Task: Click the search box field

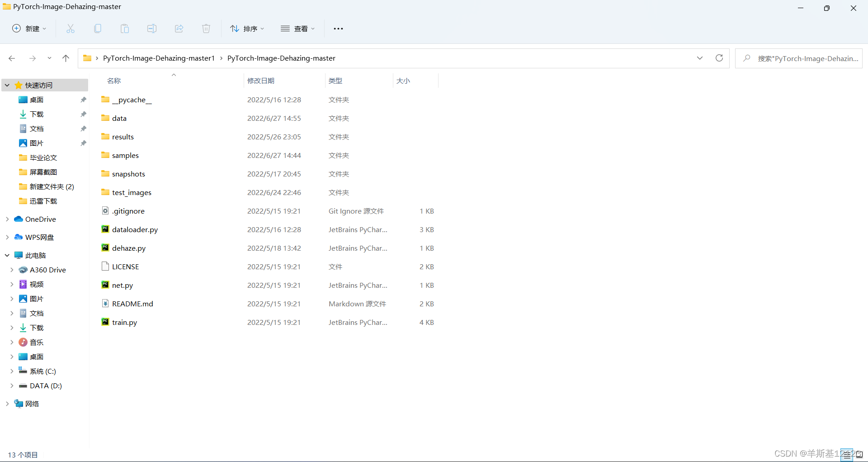Action: coord(799,58)
